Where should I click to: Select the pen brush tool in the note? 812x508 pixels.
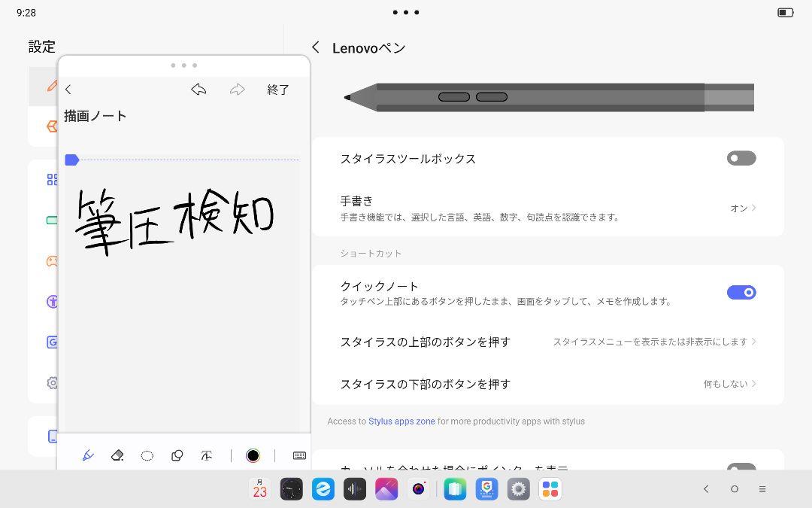point(87,455)
